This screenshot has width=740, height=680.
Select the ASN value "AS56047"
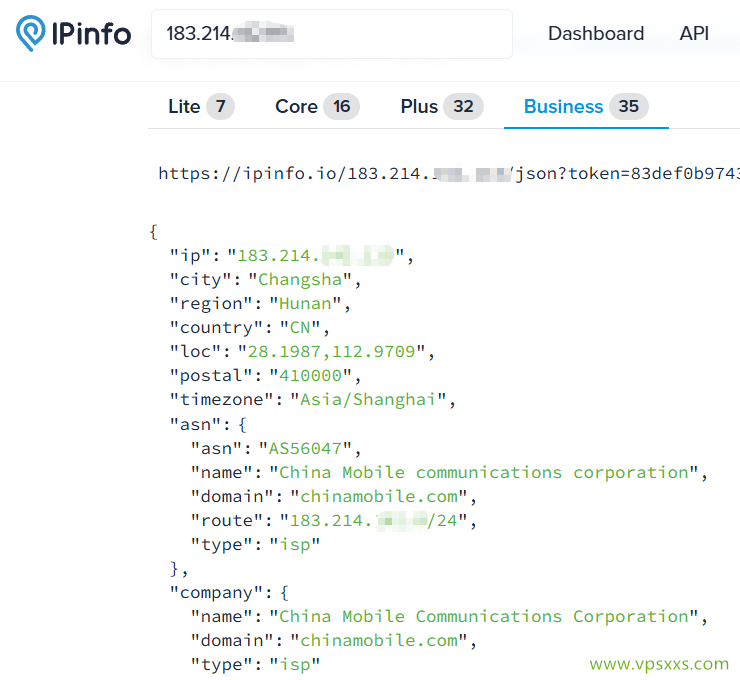tap(305, 448)
